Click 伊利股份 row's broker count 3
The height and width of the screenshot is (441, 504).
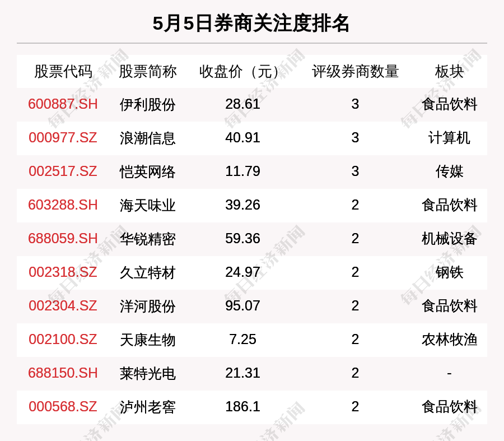point(355,104)
